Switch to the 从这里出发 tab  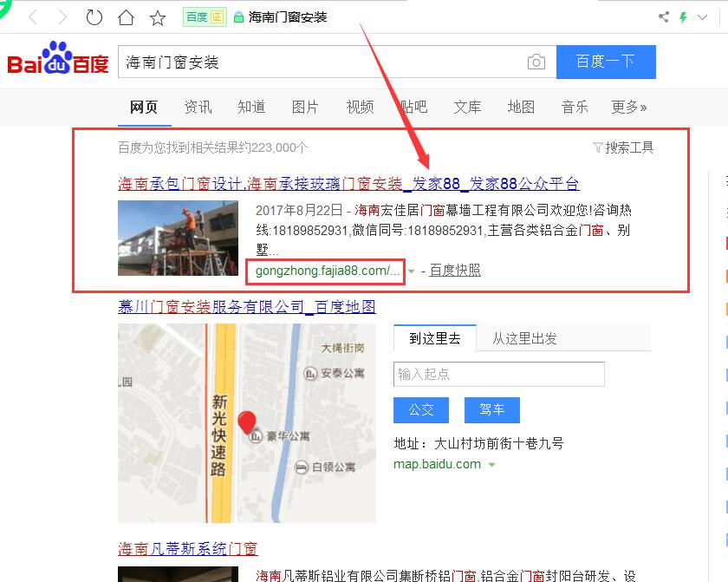click(524, 338)
